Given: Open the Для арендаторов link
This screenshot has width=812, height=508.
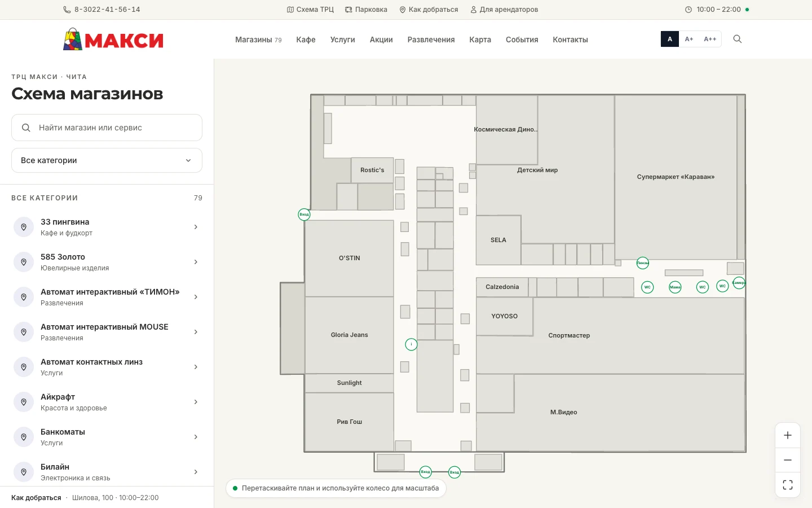Looking at the screenshot, I should pyautogui.click(x=504, y=10).
